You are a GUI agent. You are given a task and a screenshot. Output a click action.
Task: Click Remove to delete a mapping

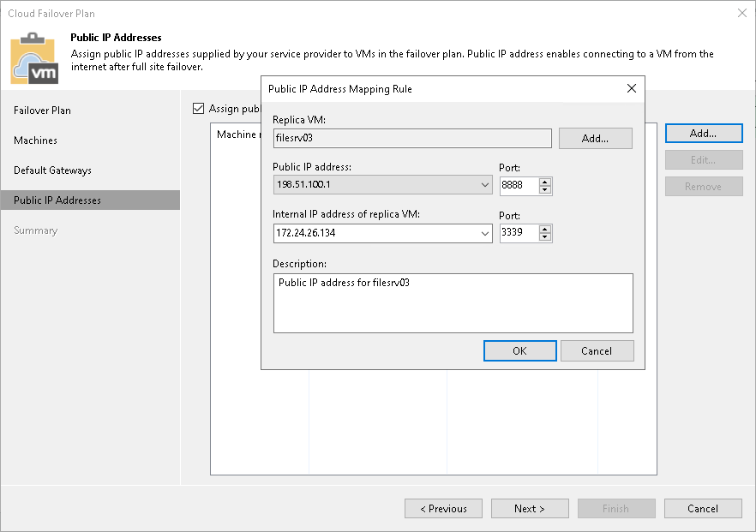tap(703, 186)
